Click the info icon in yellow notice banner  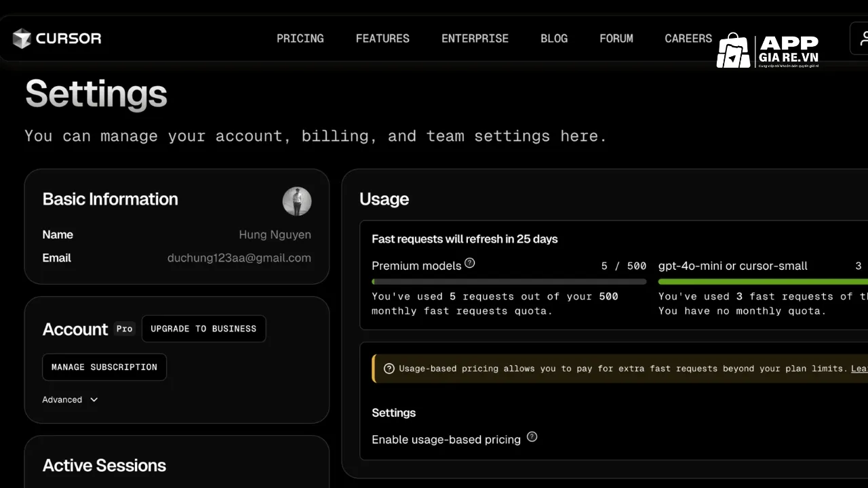click(389, 369)
